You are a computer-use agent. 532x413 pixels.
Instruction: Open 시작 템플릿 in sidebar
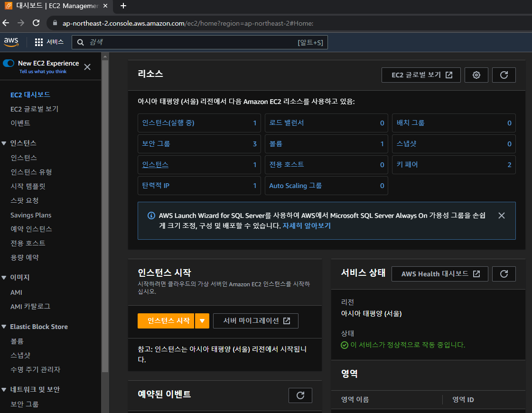point(28,186)
